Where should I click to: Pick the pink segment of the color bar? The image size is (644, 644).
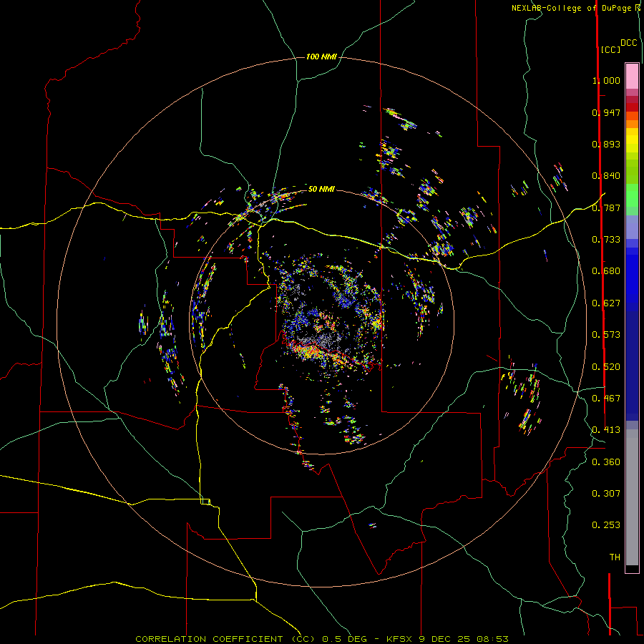632,76
